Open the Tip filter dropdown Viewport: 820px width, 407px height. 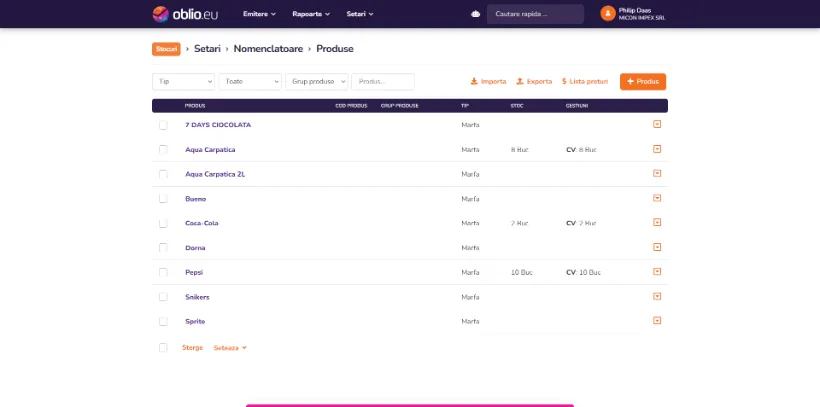pyautogui.click(x=184, y=82)
